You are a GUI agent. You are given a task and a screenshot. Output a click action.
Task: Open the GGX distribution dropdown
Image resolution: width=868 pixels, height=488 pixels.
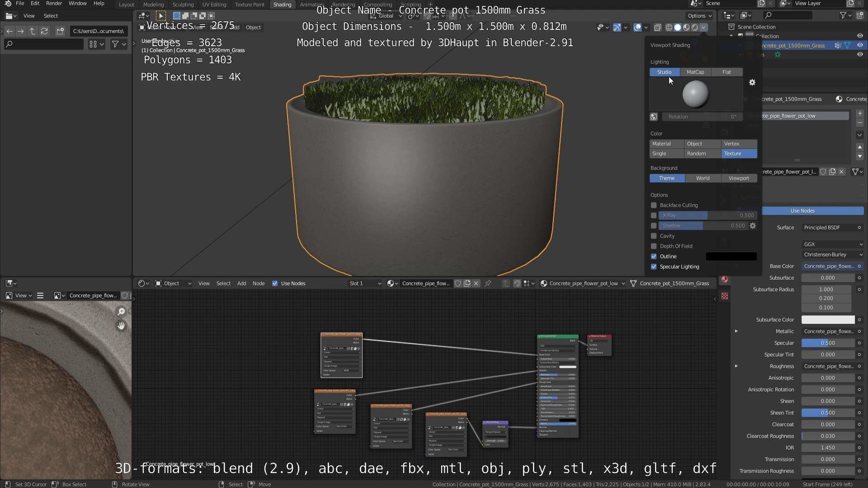coord(833,244)
